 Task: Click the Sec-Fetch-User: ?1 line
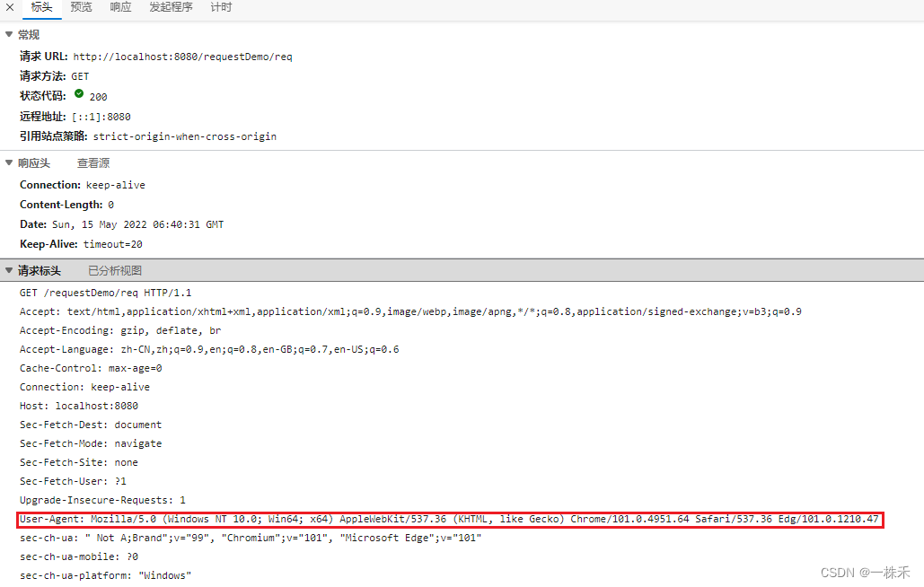73,481
